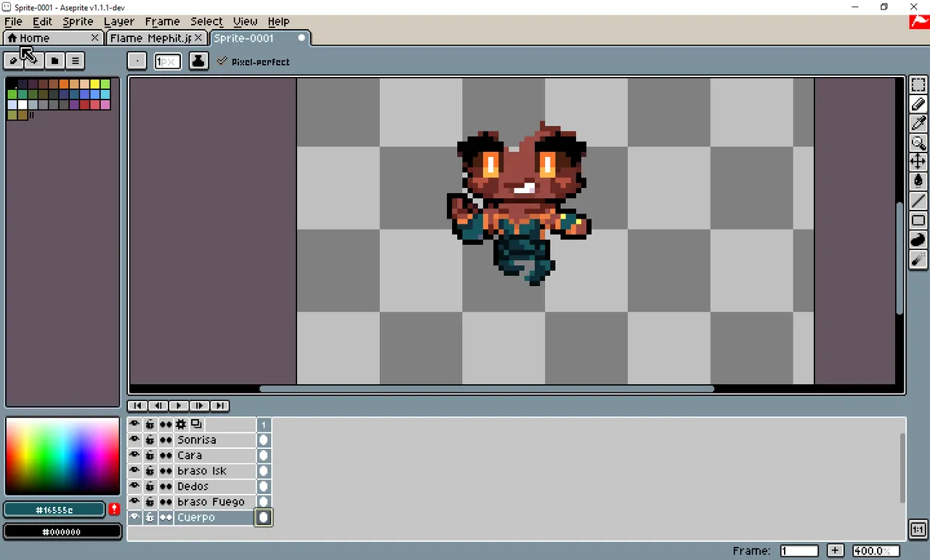Screen dimensions: 930x560
Task: Open the Select menu
Action: pos(206,21)
